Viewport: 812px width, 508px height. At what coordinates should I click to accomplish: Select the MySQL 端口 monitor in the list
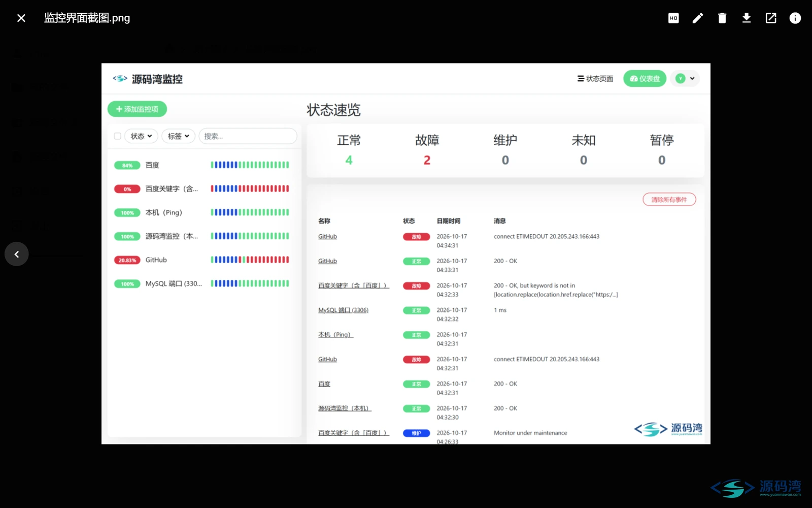(x=204, y=283)
